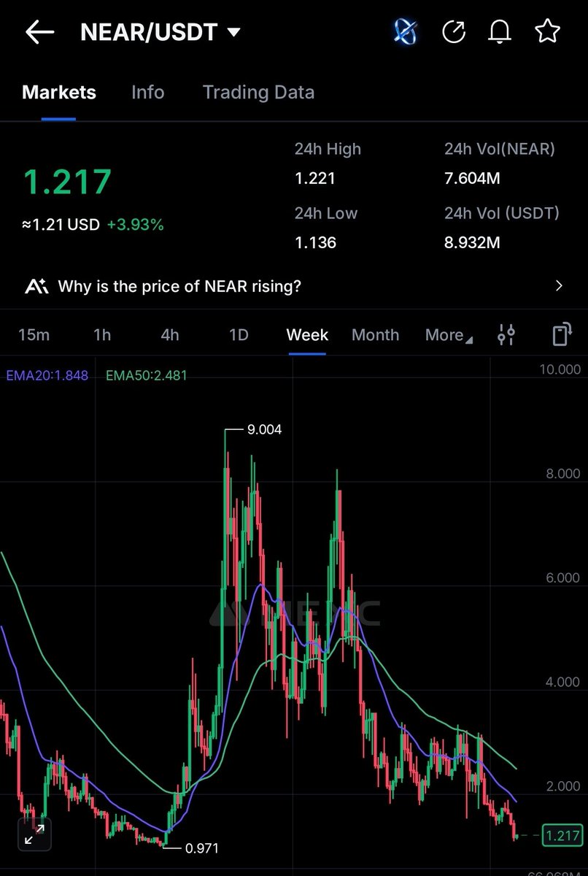Expand the chart using the fullscreen icon

click(x=34, y=833)
